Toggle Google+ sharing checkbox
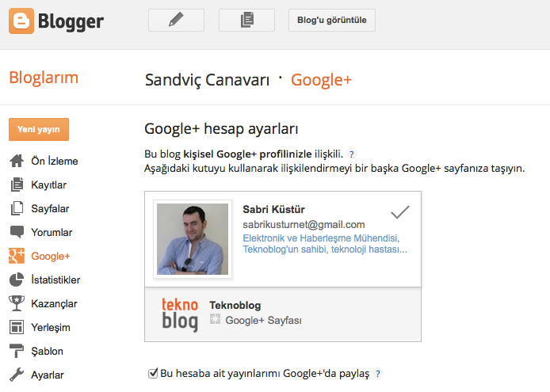Image resolution: width=550 pixels, height=392 pixels. click(153, 373)
